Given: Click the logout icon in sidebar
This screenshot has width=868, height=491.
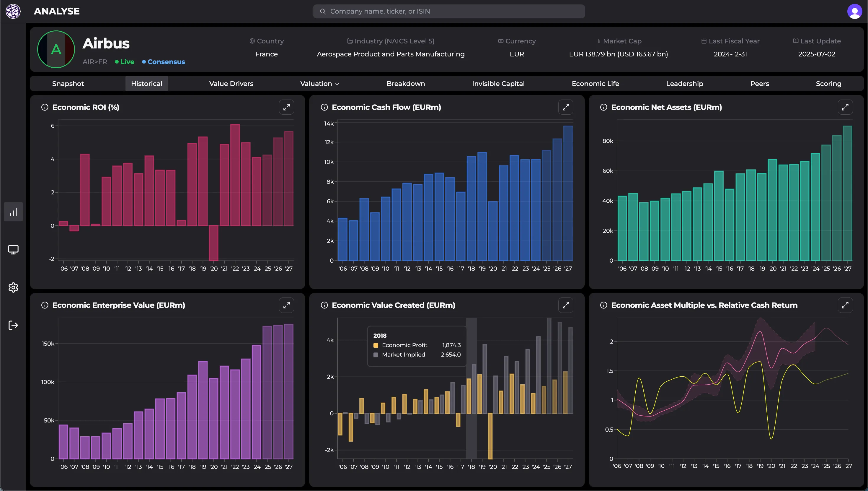Looking at the screenshot, I should coord(13,325).
